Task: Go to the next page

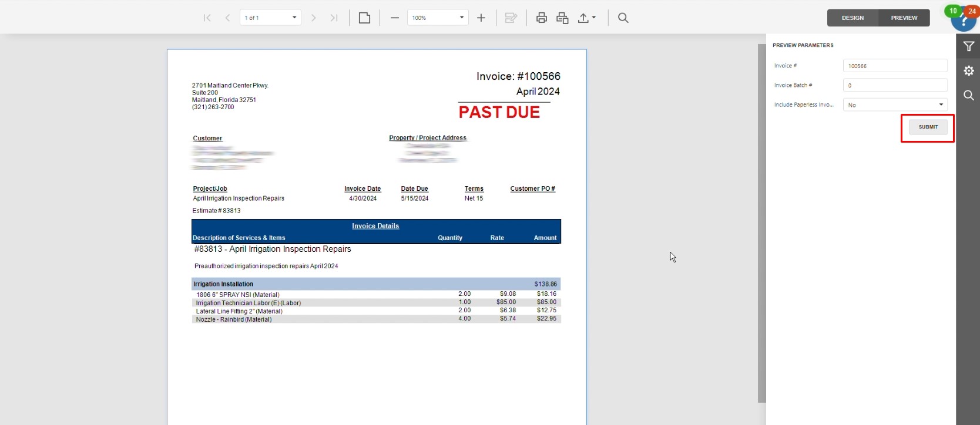Action: [314, 18]
